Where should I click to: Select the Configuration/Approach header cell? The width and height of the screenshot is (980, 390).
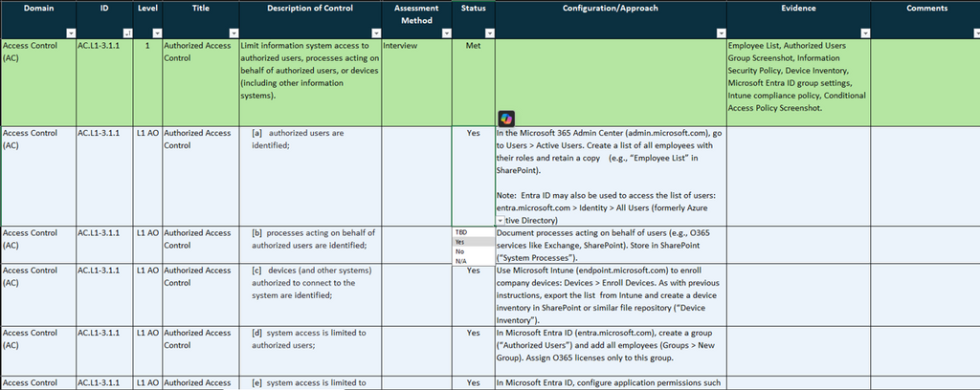point(611,20)
